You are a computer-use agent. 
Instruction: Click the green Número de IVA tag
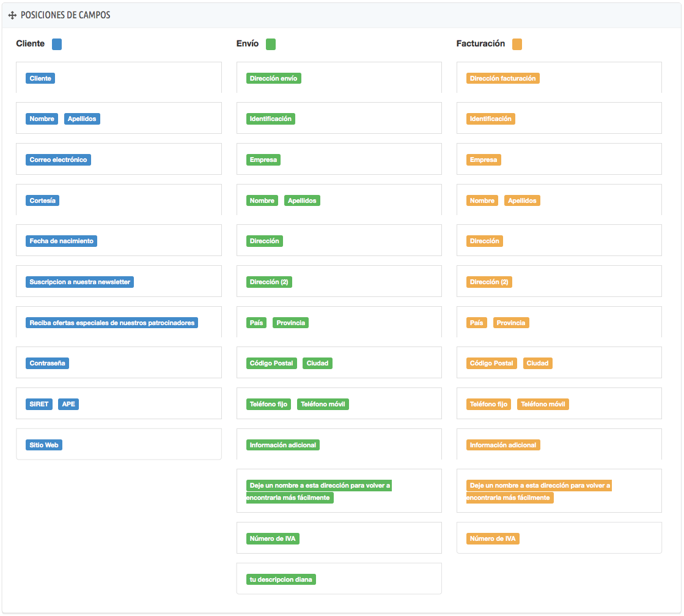[x=273, y=538]
